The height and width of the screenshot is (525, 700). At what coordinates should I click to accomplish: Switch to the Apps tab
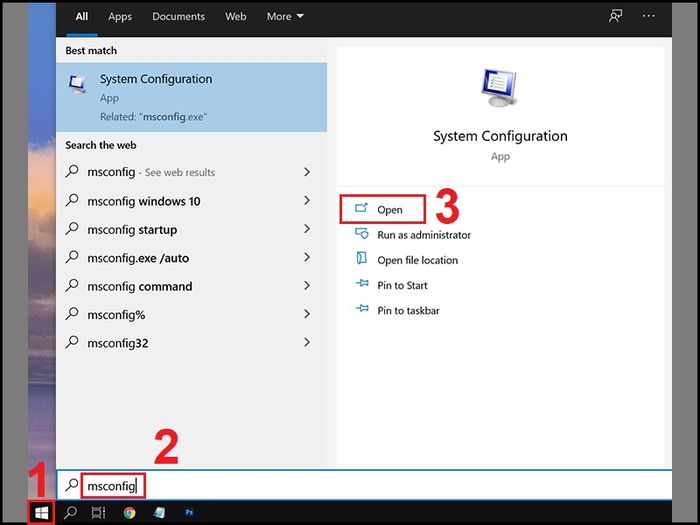click(x=120, y=17)
